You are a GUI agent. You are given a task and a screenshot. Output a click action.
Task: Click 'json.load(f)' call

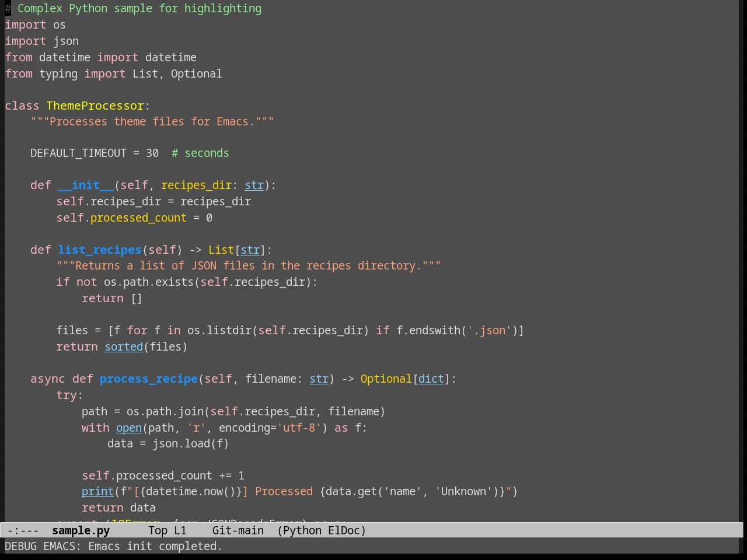(x=190, y=443)
